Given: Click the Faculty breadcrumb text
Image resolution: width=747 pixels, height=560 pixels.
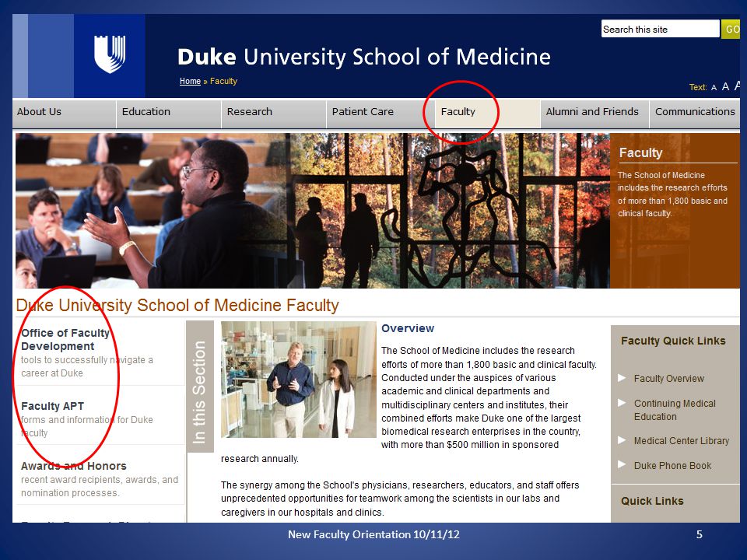Looking at the screenshot, I should pyautogui.click(x=223, y=82).
